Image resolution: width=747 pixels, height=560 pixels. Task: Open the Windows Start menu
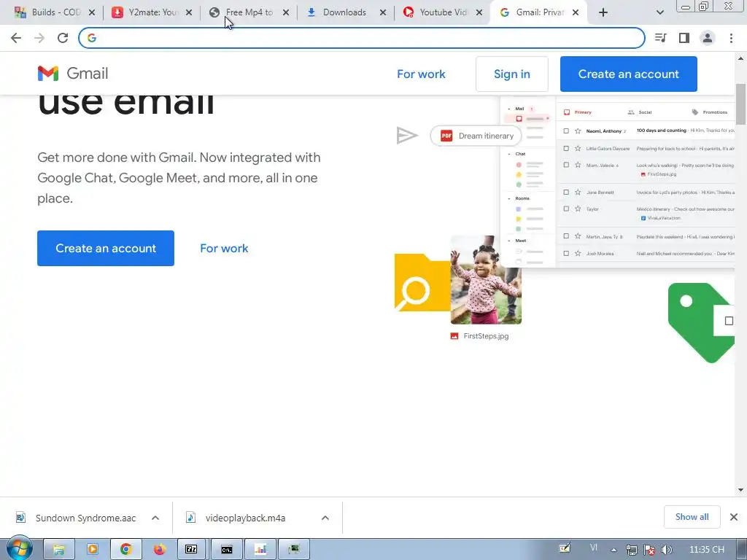(x=19, y=550)
